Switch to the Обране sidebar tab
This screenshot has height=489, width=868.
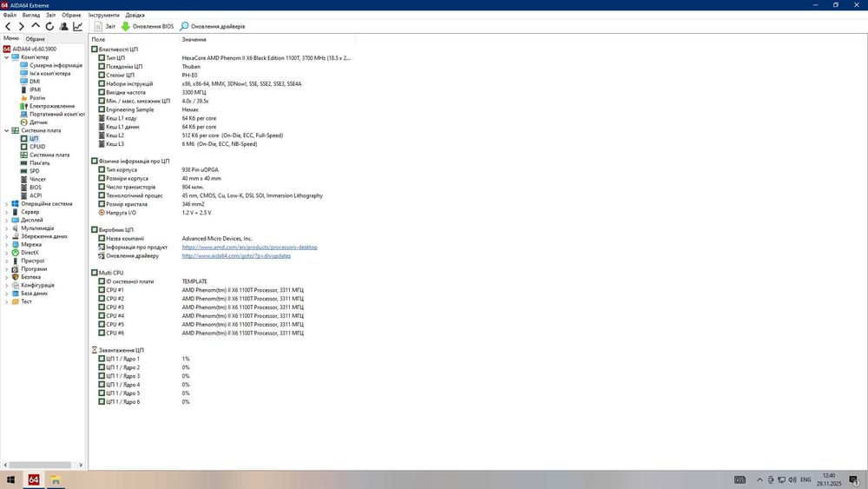[36, 39]
